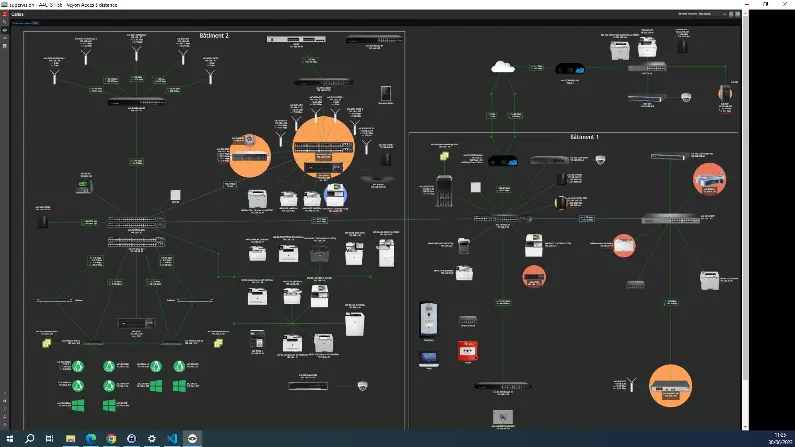This screenshot has width=795, height=447.
Task: Click the conference speakerphone device
Action: click(x=377, y=179)
